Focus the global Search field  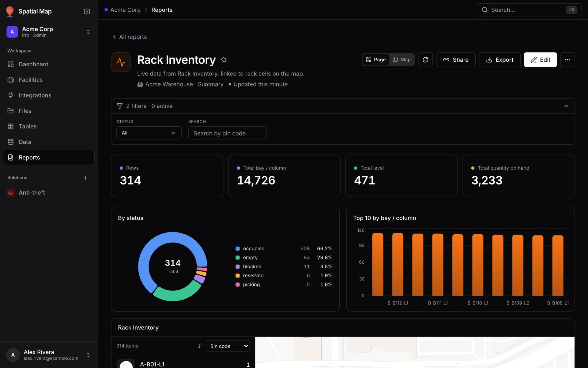point(529,10)
